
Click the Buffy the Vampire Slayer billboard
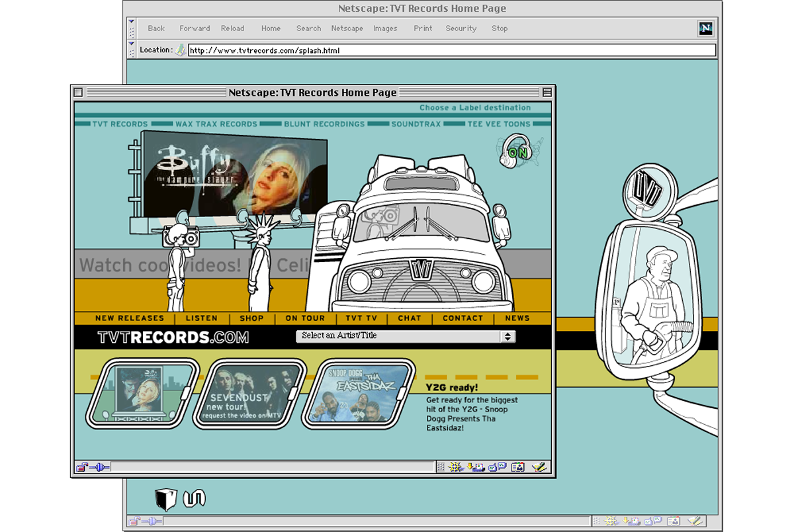(235, 173)
